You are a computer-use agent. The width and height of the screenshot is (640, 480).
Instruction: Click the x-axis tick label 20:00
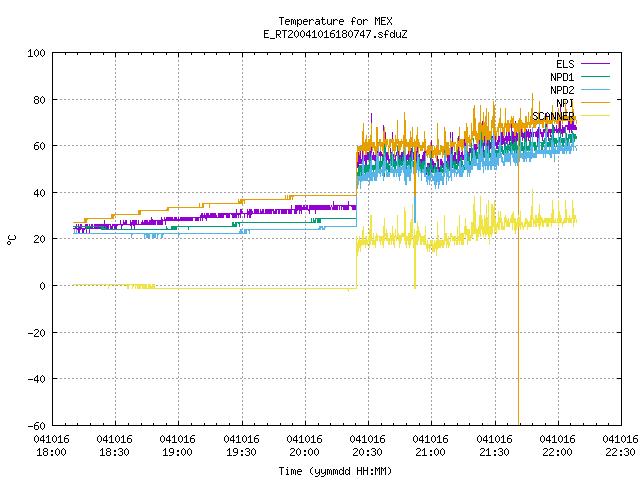pyautogui.click(x=304, y=452)
